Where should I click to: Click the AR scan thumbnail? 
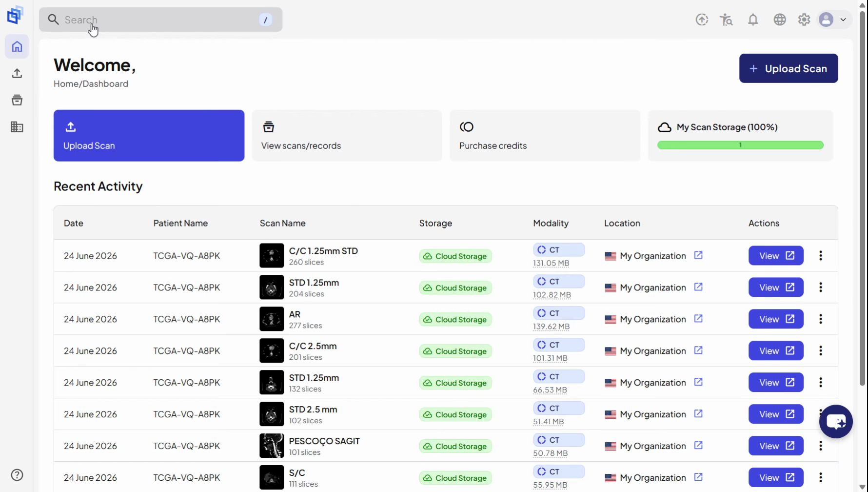tap(272, 319)
